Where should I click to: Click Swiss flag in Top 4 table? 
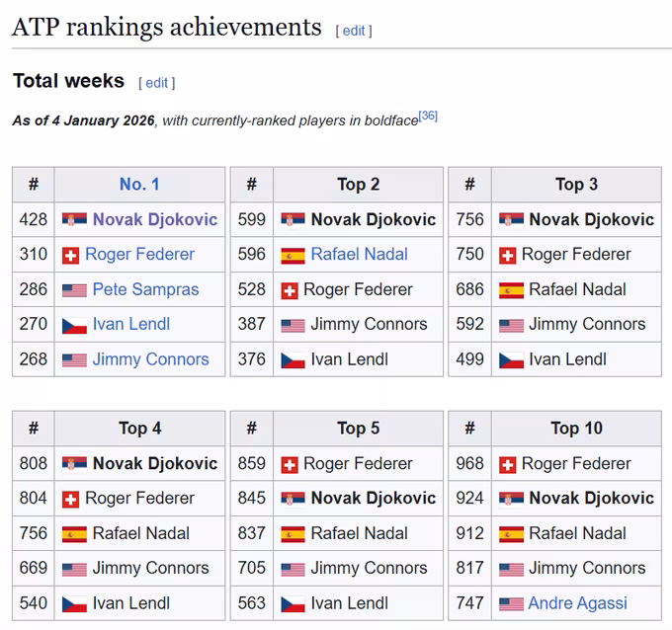[x=71, y=500]
